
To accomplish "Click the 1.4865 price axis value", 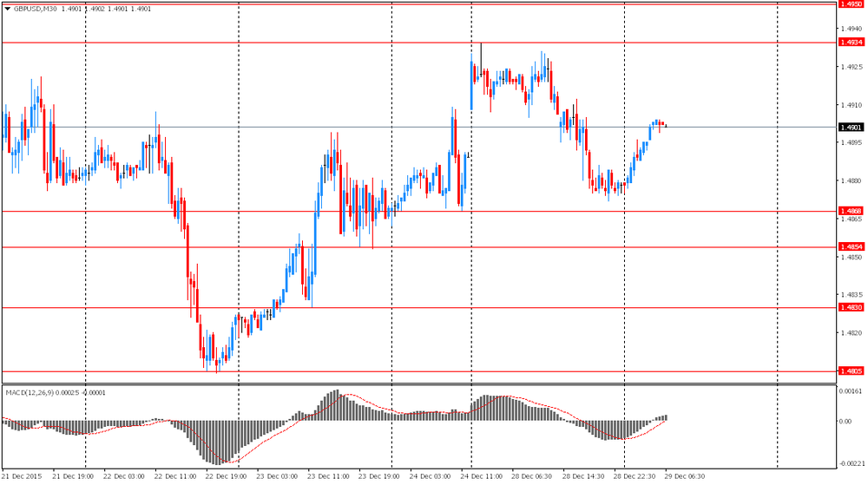I will (851, 219).
